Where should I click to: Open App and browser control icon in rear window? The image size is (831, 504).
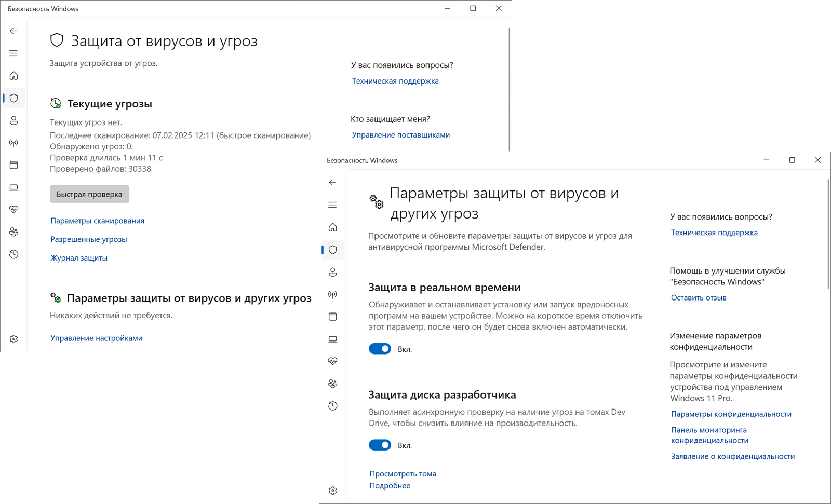tap(14, 165)
